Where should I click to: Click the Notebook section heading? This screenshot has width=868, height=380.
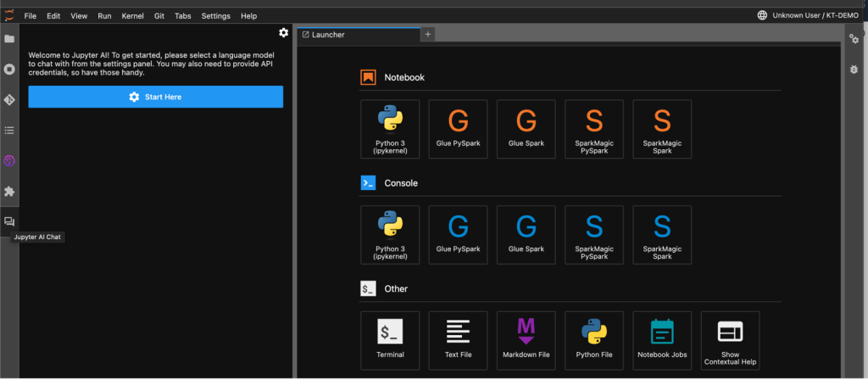404,77
